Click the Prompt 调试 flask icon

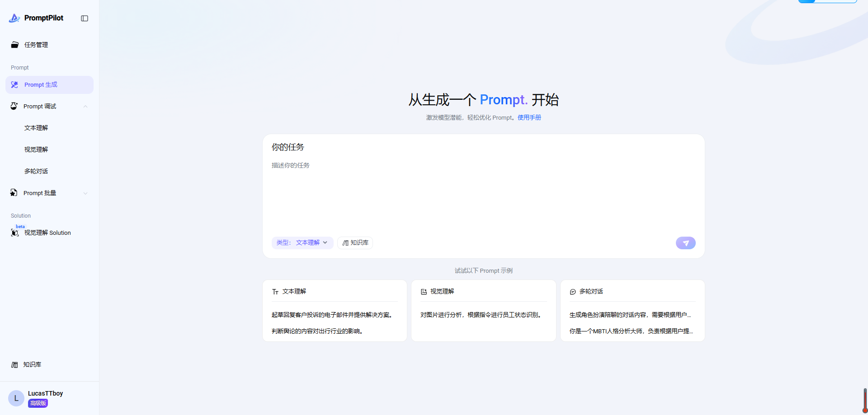point(14,106)
